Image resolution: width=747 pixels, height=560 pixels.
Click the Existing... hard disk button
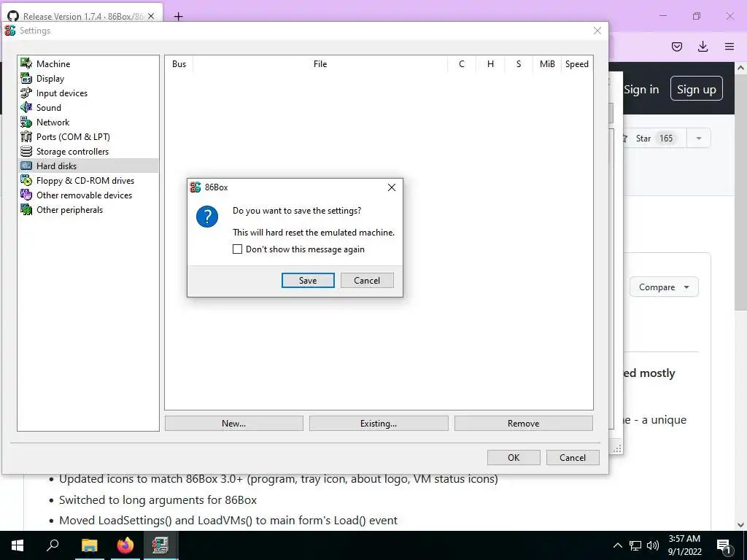click(379, 424)
